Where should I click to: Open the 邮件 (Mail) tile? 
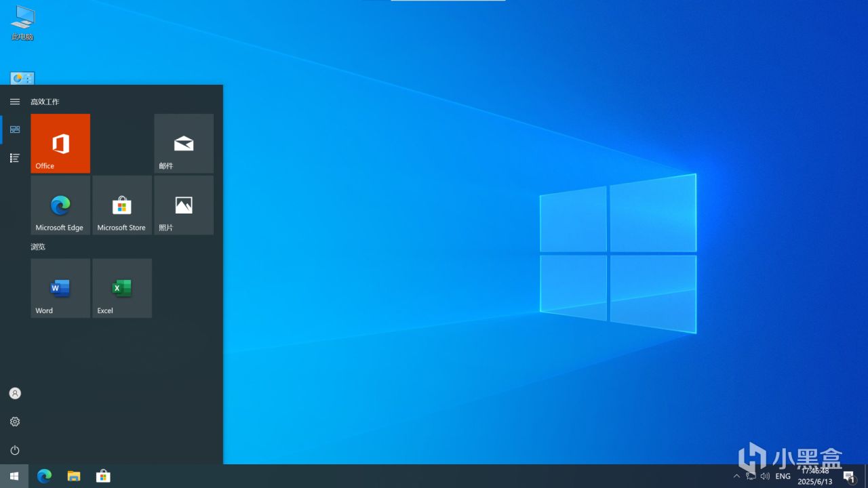coord(184,143)
